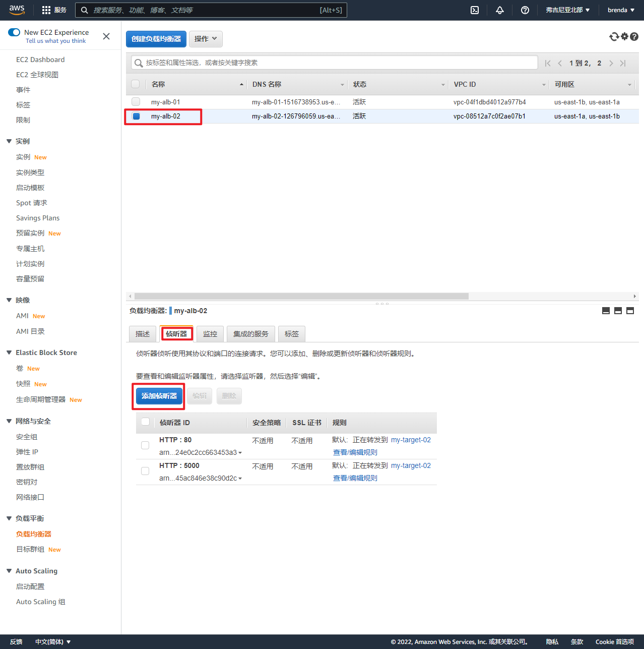Go to first page of results
The image size is (644, 649).
click(x=548, y=63)
